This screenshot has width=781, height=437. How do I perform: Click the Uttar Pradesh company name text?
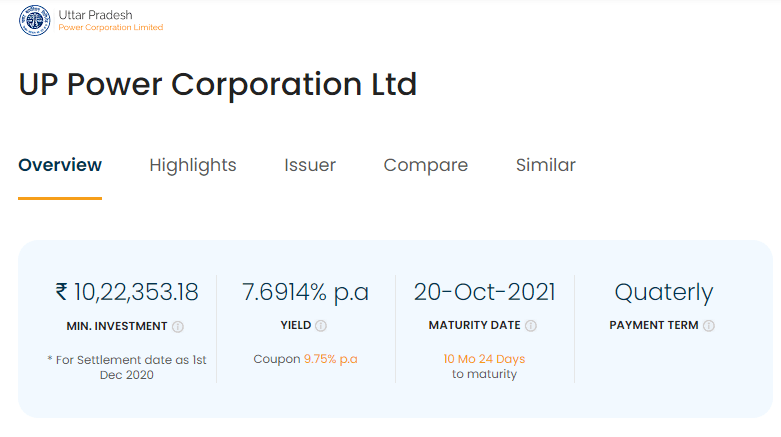coord(95,15)
